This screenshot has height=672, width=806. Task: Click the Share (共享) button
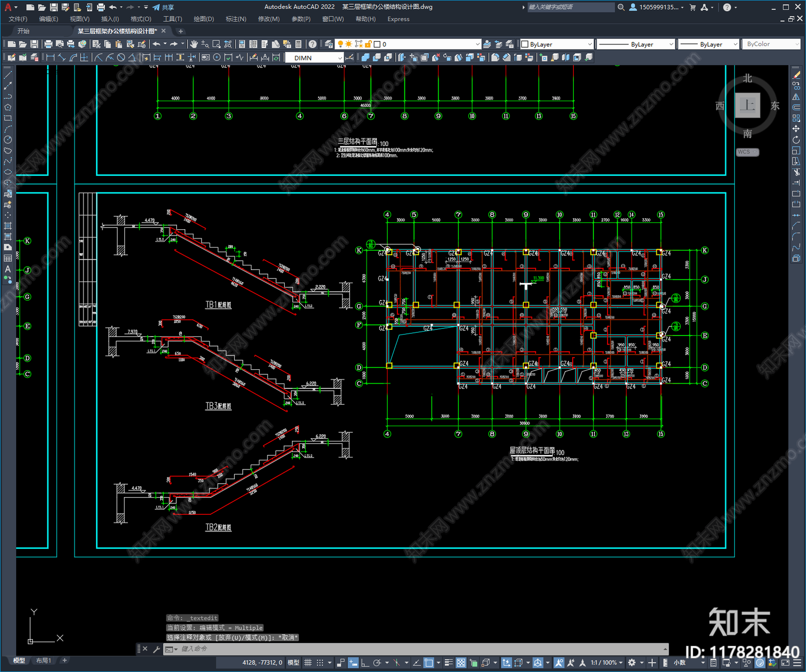click(x=163, y=7)
